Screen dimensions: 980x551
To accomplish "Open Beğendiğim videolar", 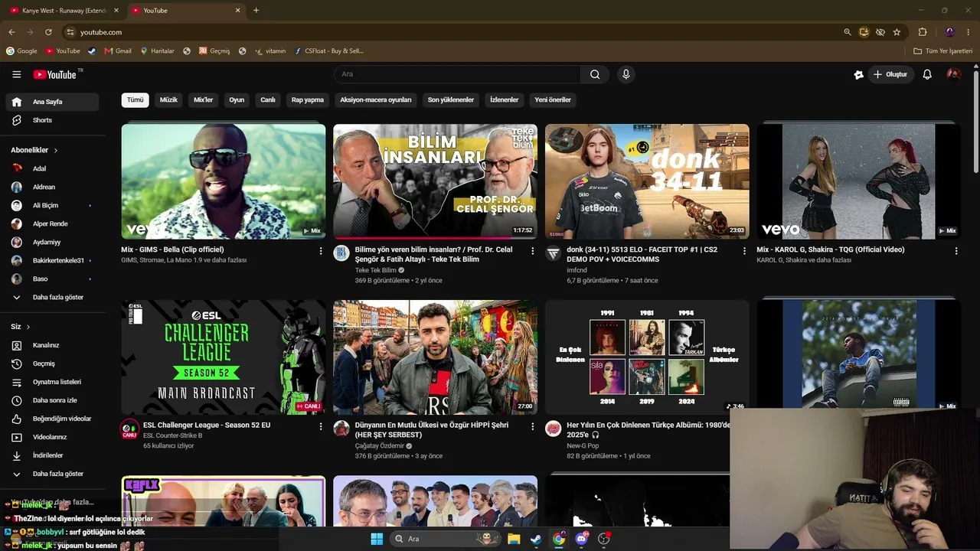I will [53, 419].
